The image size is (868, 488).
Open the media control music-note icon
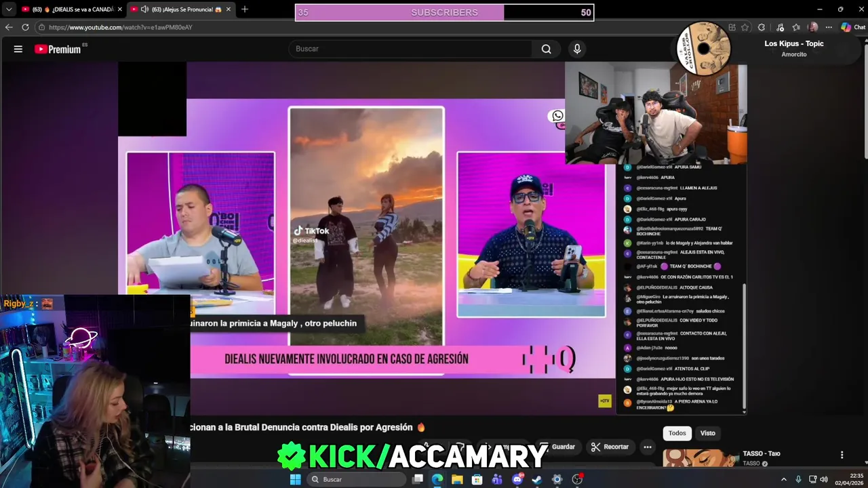pos(781,27)
